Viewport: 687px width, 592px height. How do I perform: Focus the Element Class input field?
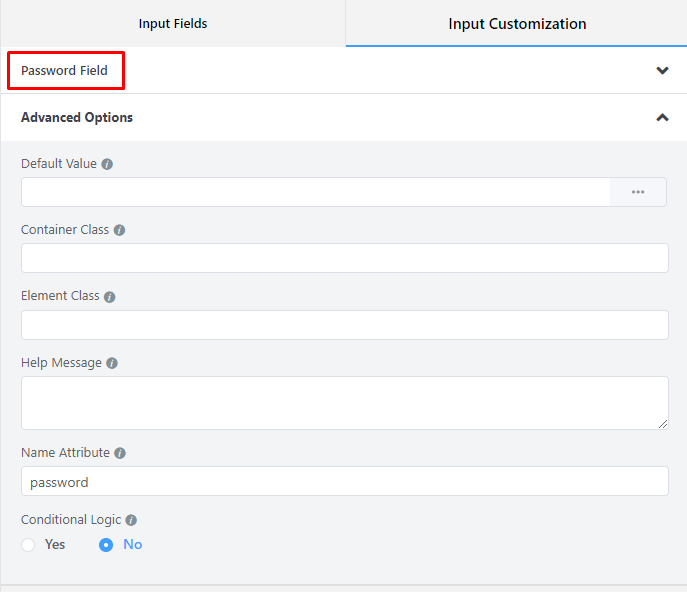pos(344,325)
